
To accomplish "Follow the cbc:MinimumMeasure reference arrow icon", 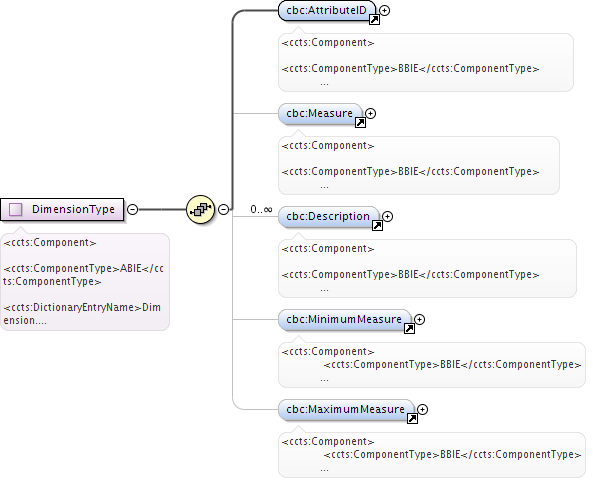I will [x=409, y=329].
